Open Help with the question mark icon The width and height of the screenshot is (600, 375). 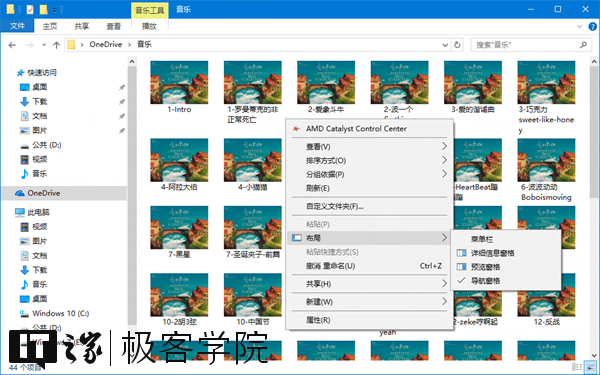coord(592,26)
